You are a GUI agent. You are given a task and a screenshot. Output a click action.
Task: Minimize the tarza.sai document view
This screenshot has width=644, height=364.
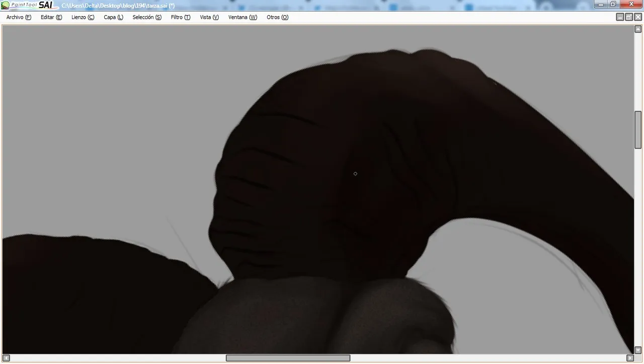pos(620,17)
